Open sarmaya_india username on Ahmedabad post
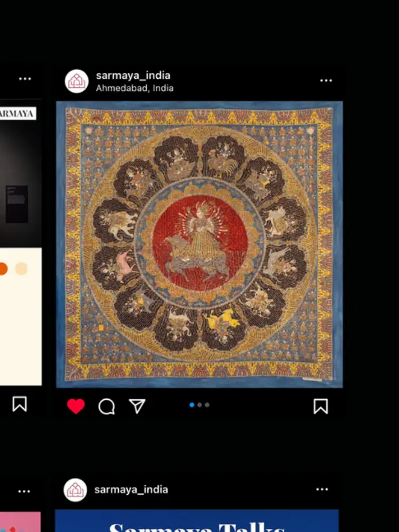Screen dimensions: 399x532 (x=133, y=75)
